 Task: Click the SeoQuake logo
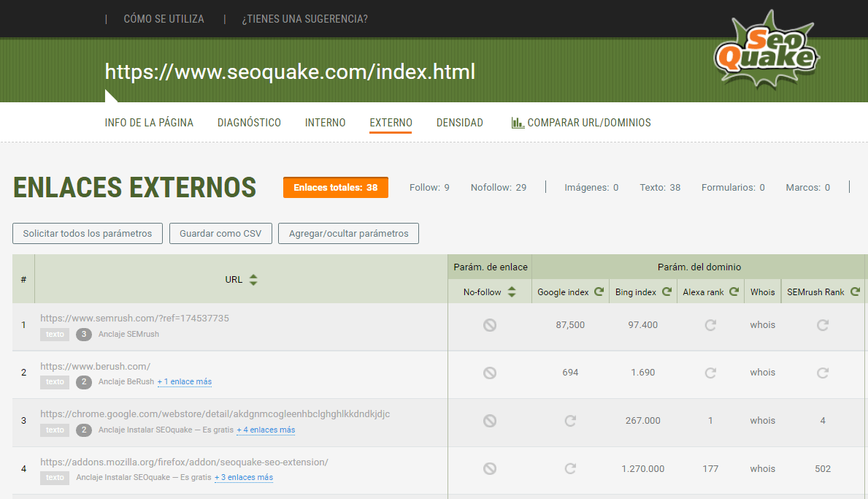click(x=767, y=50)
